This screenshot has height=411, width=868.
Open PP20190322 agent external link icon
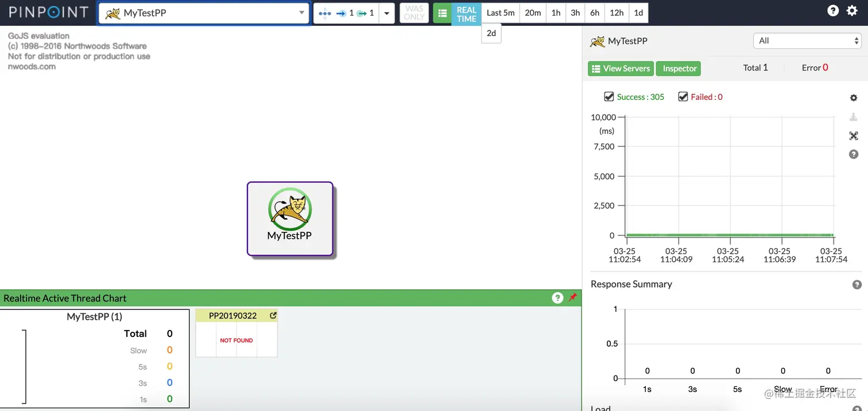(273, 316)
